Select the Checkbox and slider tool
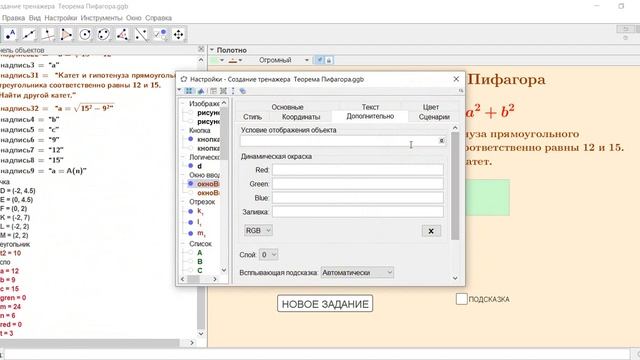Viewport: 640px width, 360px height. click(160, 35)
